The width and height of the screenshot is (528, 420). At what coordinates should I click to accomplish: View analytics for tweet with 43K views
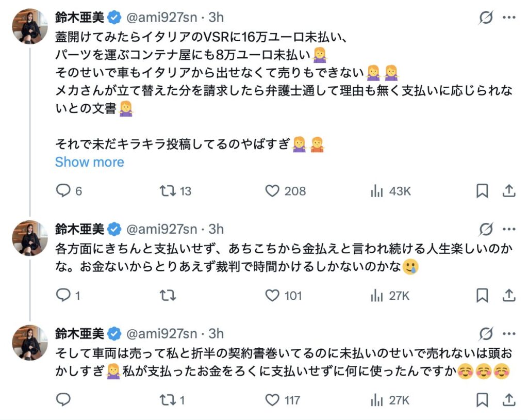click(377, 191)
